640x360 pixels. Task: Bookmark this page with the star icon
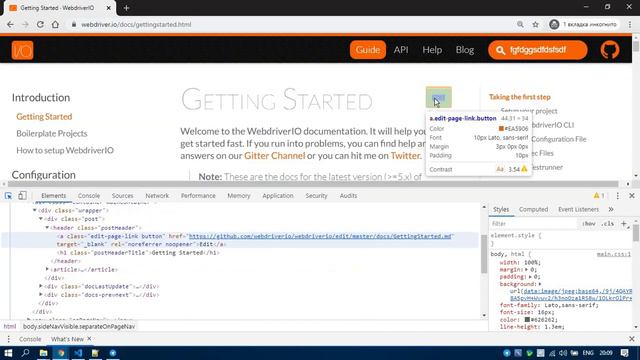(x=536, y=24)
